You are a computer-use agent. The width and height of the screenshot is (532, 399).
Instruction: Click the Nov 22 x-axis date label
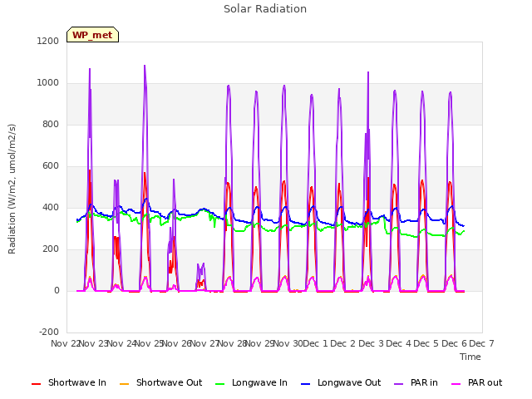coord(65,343)
